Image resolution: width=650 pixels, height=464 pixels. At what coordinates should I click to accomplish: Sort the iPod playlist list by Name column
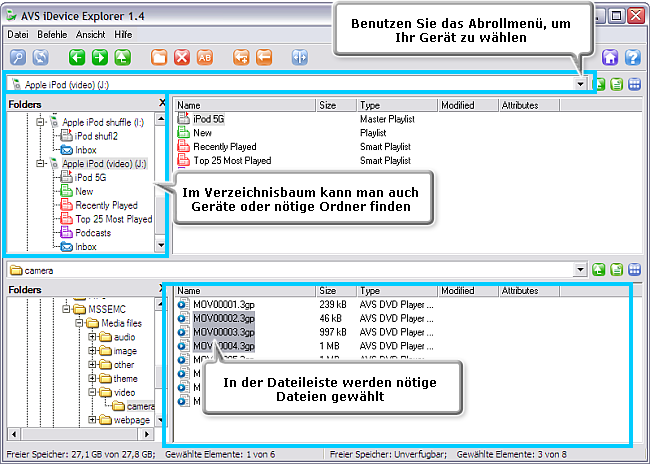tap(245, 105)
